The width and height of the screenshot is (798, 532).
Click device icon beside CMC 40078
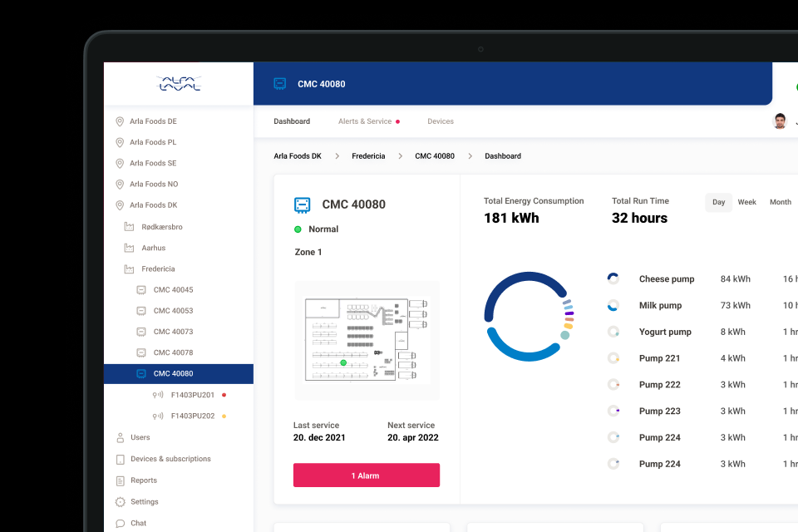coord(141,352)
